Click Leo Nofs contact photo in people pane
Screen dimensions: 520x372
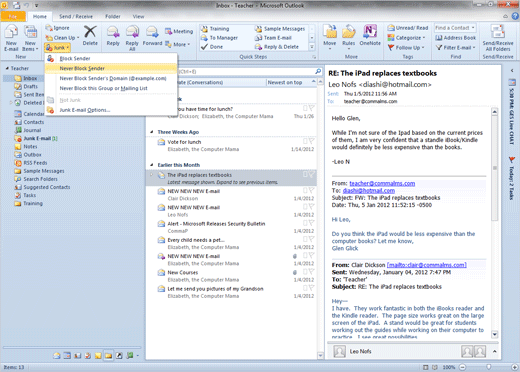pyautogui.click(x=339, y=351)
